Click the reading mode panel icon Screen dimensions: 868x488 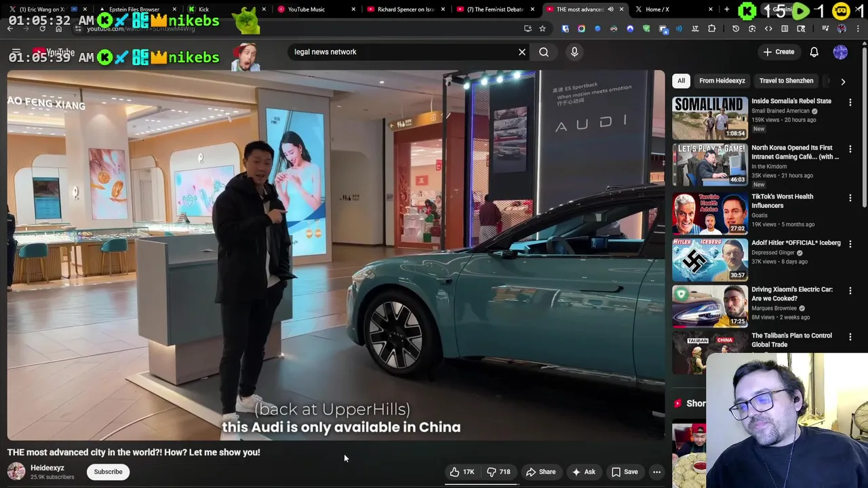point(785,28)
